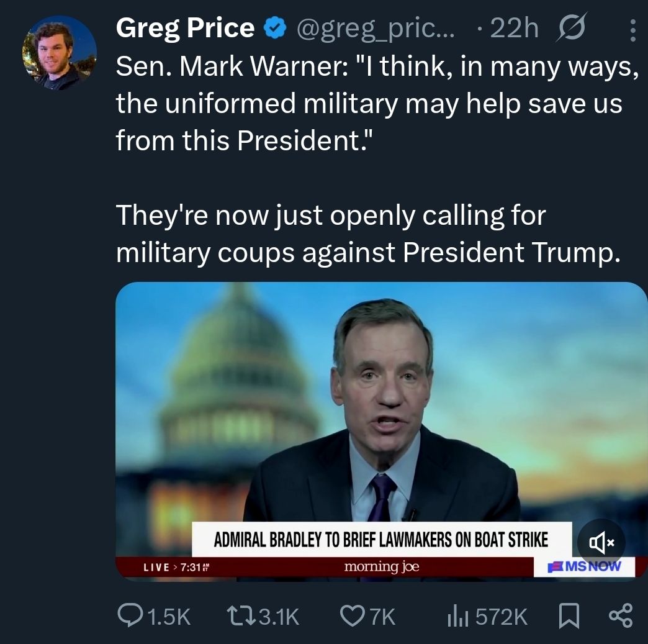Open the three-dot more options menu
648x644 pixels.
tap(632, 30)
